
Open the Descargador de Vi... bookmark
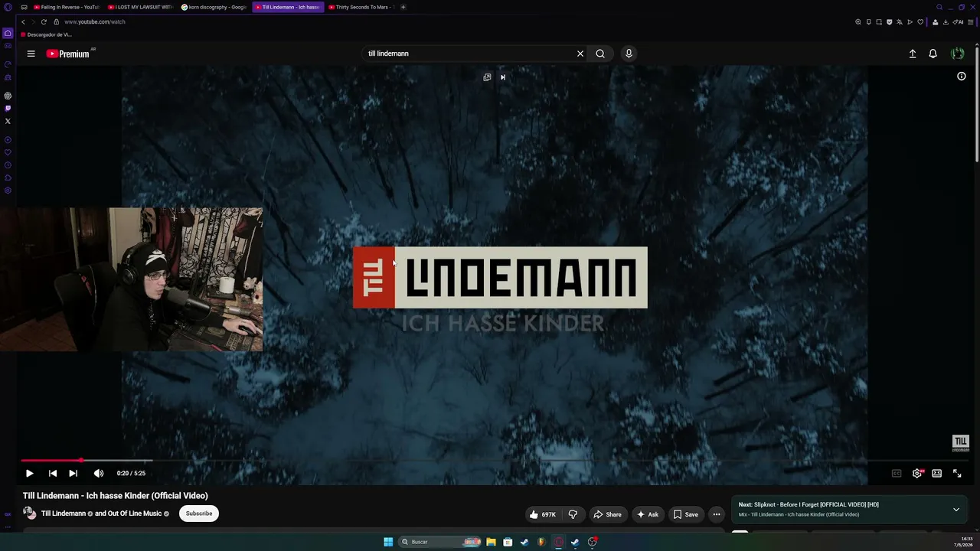(47, 34)
